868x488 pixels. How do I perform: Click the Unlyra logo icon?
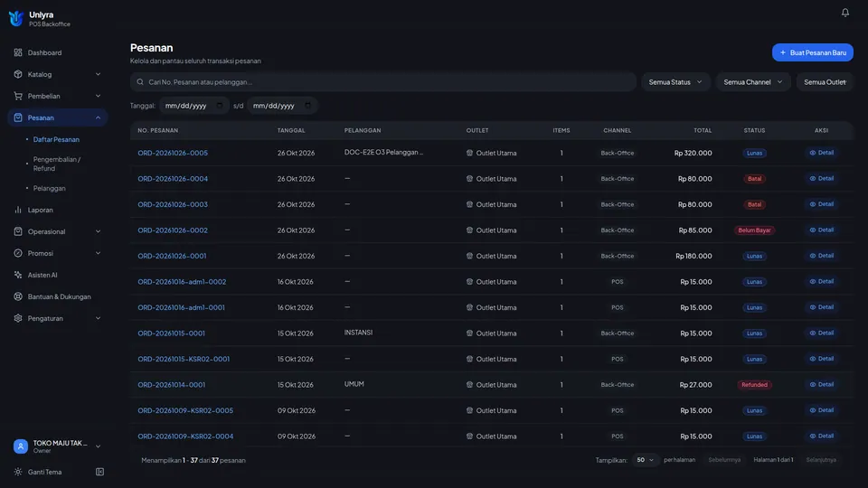pos(16,18)
